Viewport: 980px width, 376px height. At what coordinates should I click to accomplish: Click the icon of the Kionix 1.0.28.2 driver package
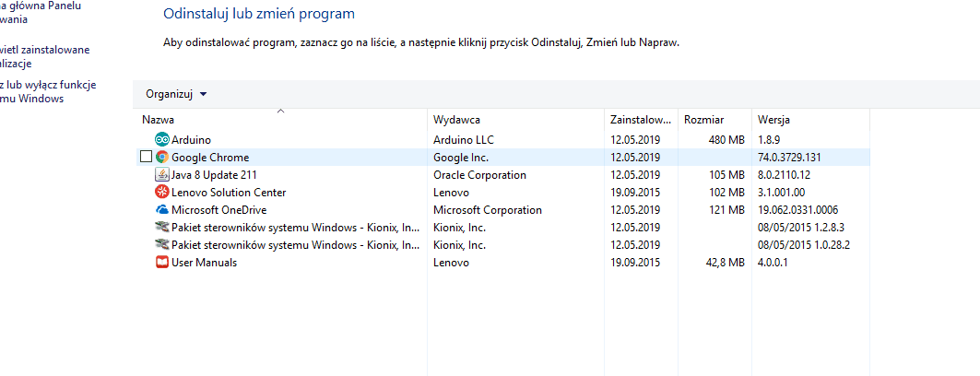162,245
